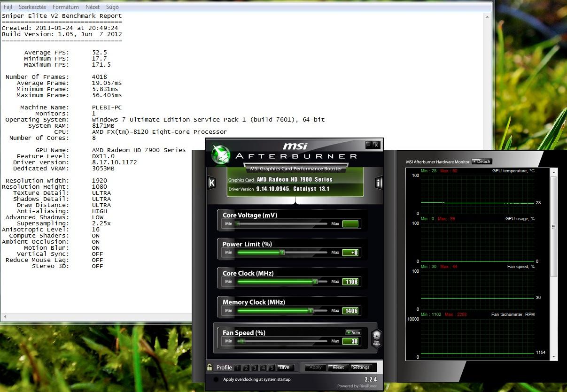Click the Fan Speed slider handle
Screen dimensions: 567x392
[x=242, y=341]
